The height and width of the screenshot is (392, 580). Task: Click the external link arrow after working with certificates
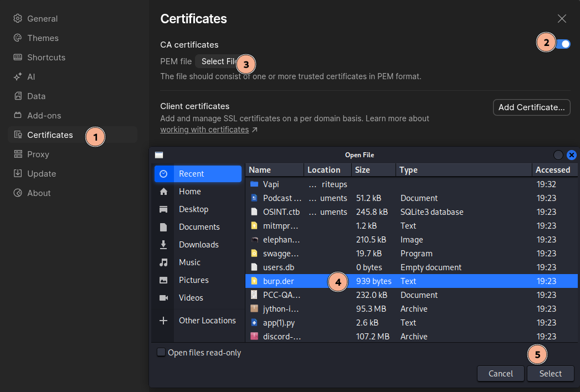click(x=254, y=130)
